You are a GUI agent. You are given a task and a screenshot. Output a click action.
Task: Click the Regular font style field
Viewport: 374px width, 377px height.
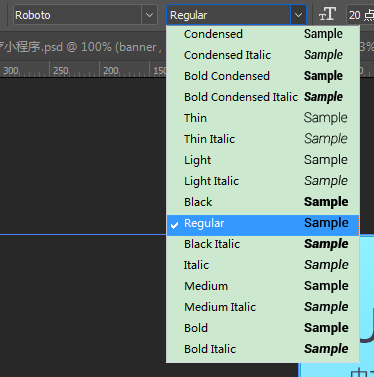[229, 15]
